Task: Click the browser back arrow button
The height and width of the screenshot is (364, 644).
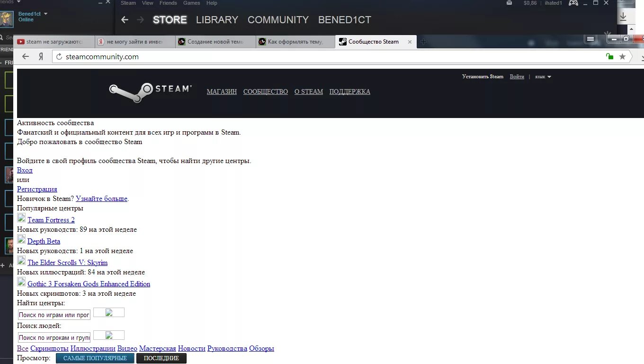Action: tap(26, 56)
